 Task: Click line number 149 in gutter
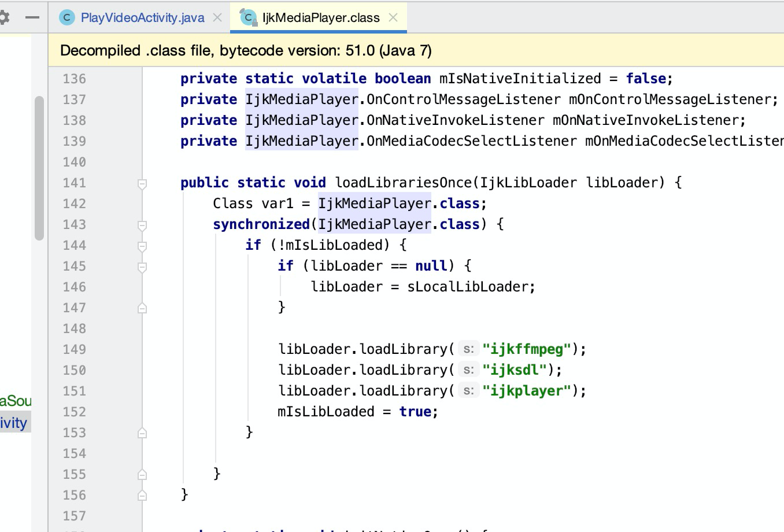(x=74, y=349)
